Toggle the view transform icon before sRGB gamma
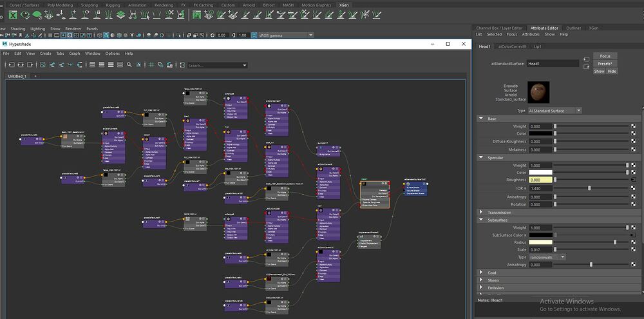 tap(254, 35)
